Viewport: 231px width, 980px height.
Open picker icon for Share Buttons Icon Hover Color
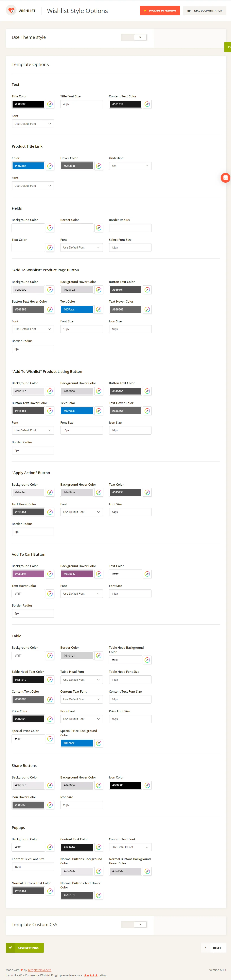click(50, 805)
